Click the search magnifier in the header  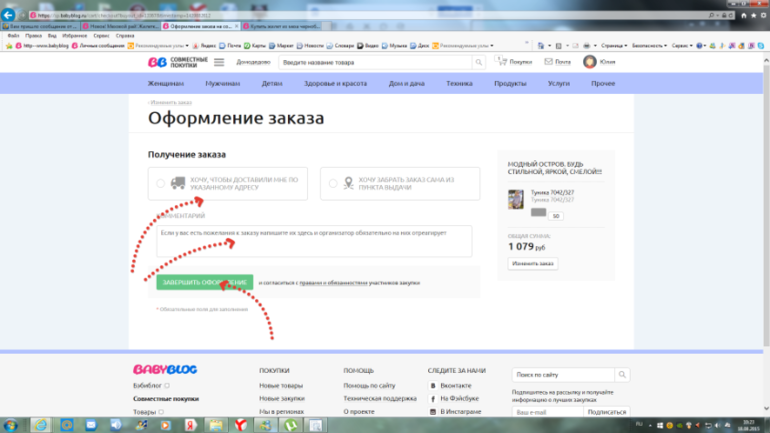pos(478,62)
